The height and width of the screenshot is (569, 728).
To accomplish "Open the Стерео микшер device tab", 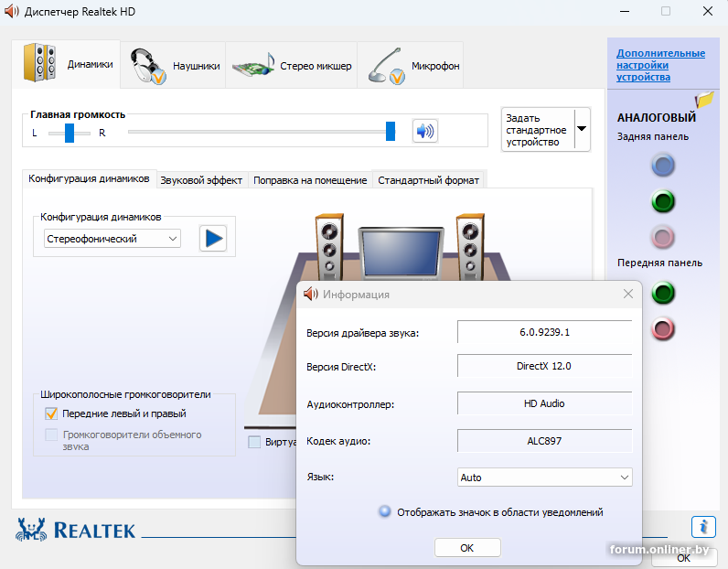I will (292, 66).
